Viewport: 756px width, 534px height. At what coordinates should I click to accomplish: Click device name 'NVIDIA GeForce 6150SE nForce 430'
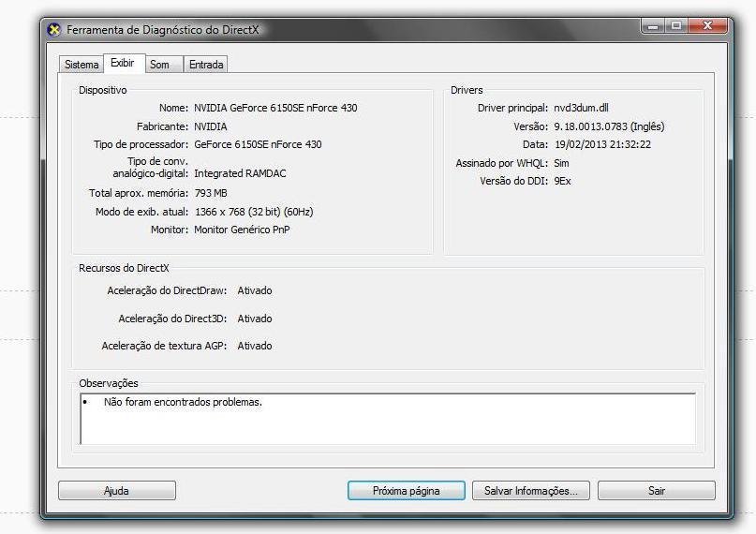(x=275, y=108)
